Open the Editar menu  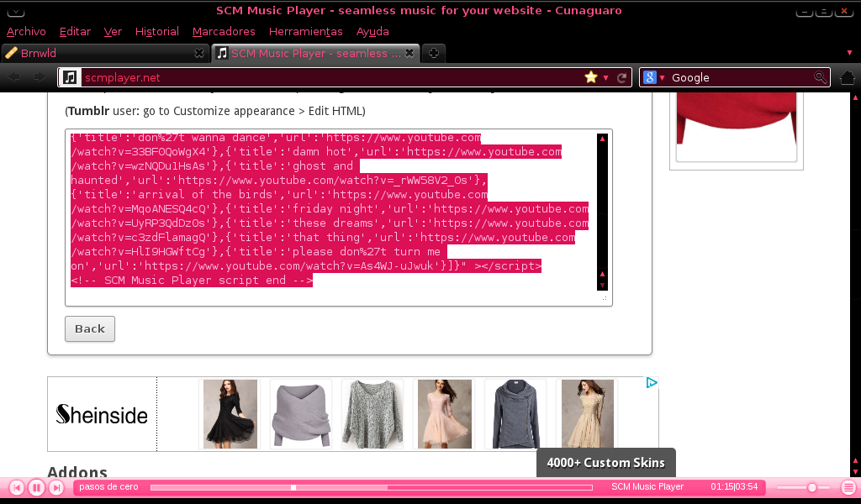[75, 32]
